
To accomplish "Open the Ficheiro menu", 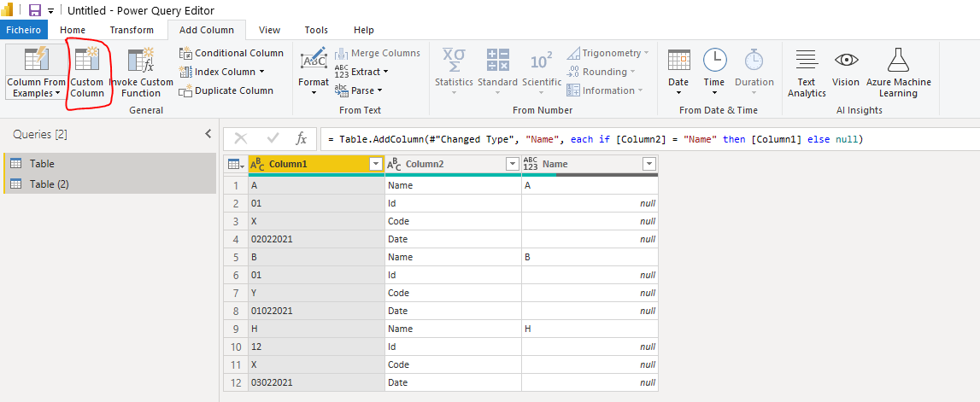I will tap(24, 30).
